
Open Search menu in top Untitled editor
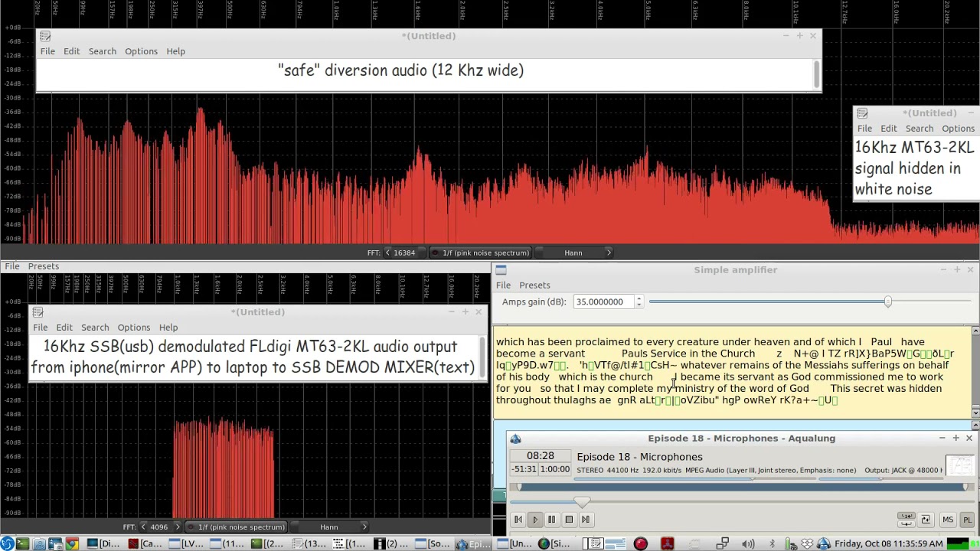103,51
